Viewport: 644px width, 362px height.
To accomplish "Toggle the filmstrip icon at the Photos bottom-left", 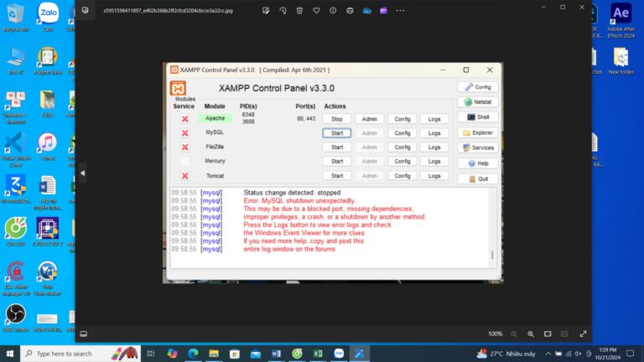I will [x=83, y=334].
